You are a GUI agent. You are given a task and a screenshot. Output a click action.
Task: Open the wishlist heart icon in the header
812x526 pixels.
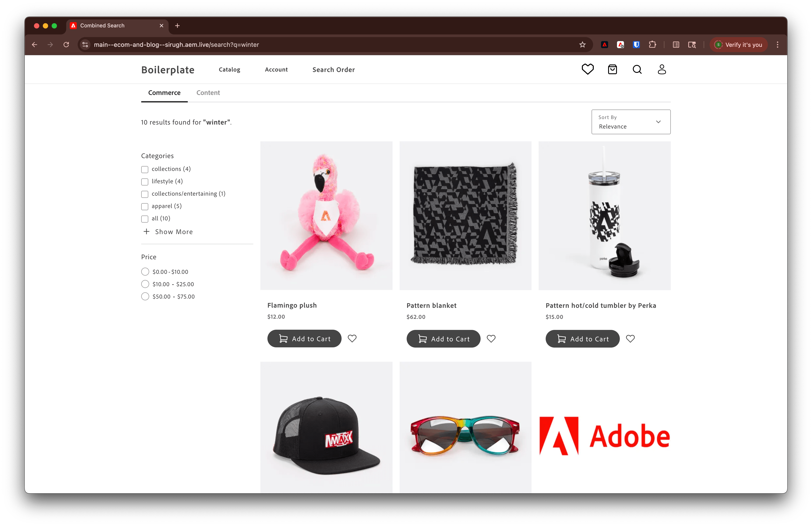588,69
